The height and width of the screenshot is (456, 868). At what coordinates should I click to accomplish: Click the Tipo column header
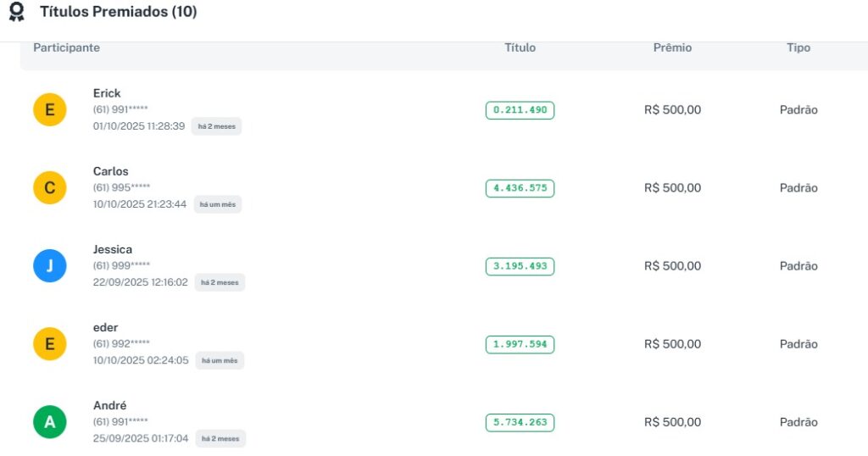[x=798, y=47]
